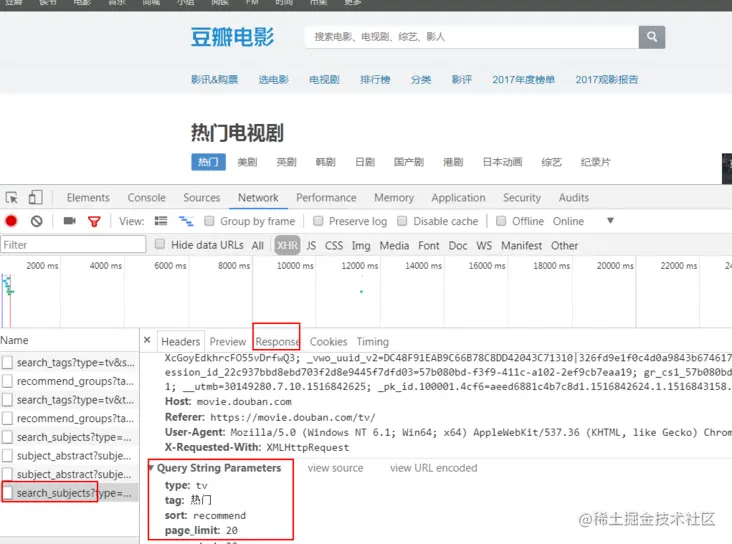This screenshot has height=544, width=732.
Task: Click the view URL encoded link
Action: point(434,468)
